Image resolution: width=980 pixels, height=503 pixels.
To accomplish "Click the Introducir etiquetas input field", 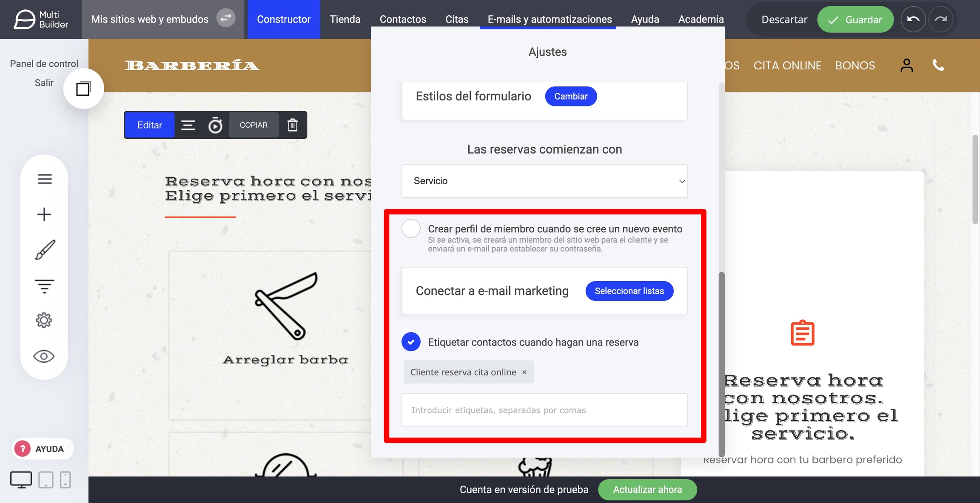I will coord(544,410).
